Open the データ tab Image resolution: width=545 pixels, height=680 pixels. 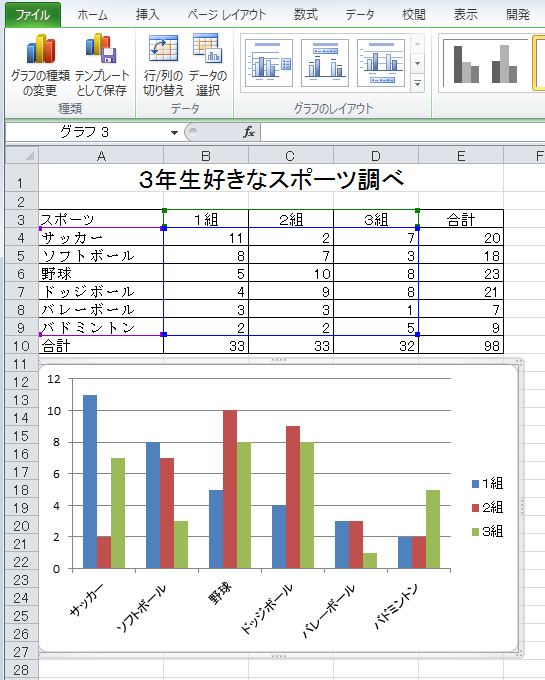[x=360, y=15]
